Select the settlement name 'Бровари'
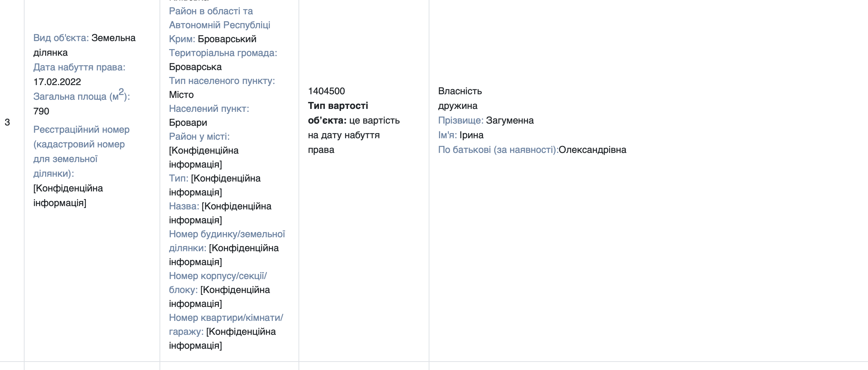The width and height of the screenshot is (868, 370). [188, 122]
